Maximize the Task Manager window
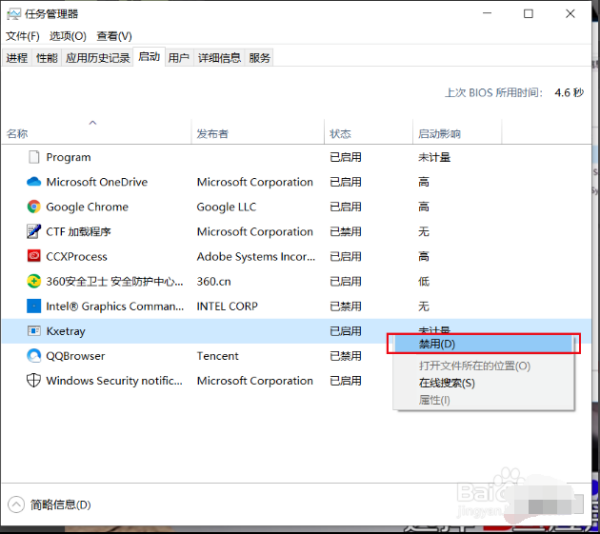 point(528,14)
